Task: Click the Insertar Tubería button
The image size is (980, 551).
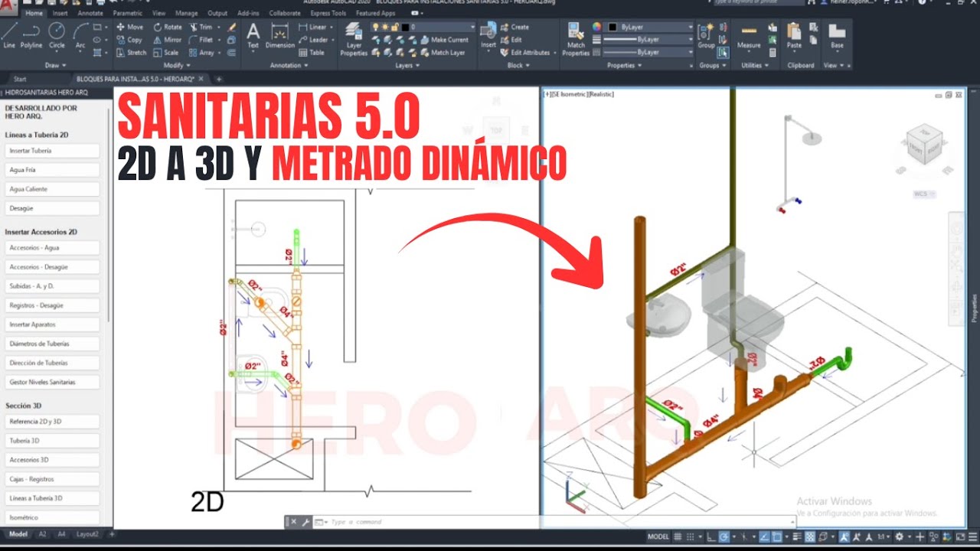Action: pyautogui.click(x=52, y=151)
